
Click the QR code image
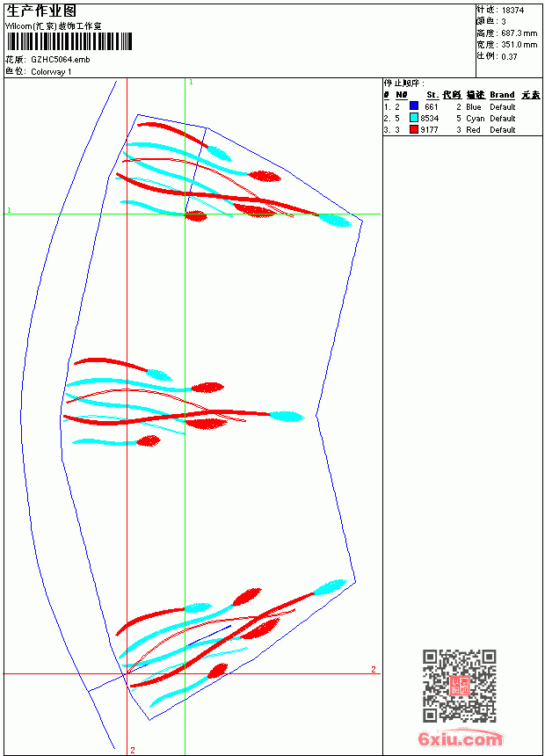pyautogui.click(x=459, y=685)
